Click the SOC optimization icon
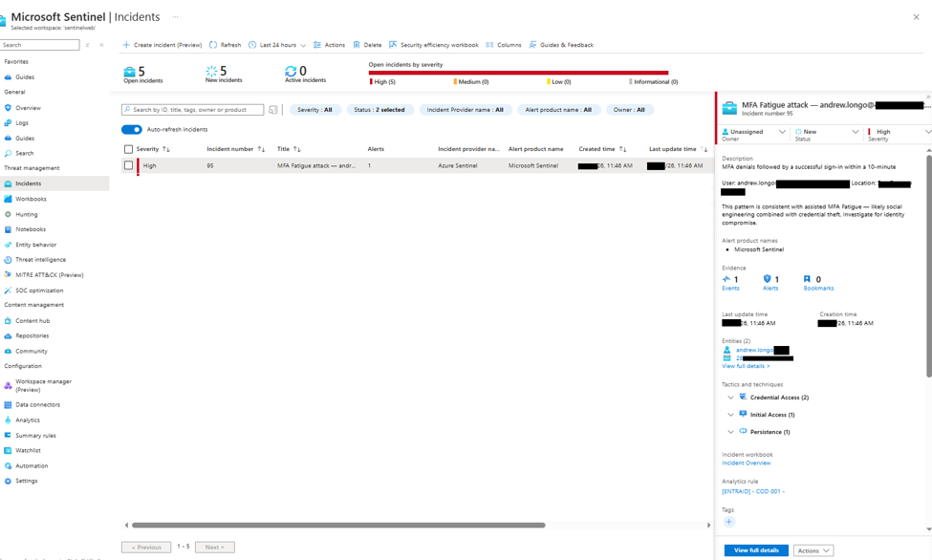This screenshot has width=932, height=560. pos(8,291)
